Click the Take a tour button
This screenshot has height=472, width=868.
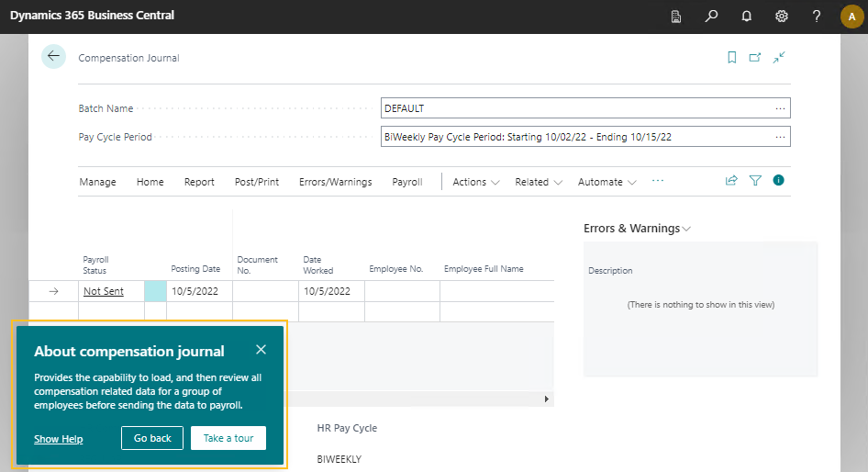pos(228,438)
